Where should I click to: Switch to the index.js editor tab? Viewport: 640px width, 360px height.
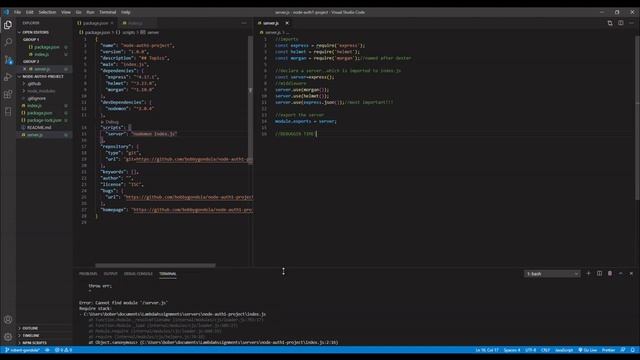137,23
